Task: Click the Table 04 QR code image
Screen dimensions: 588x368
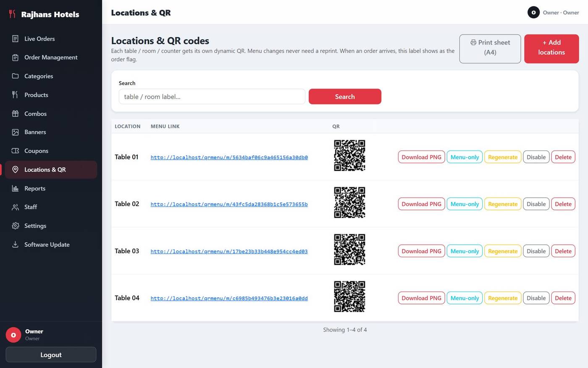Action: 349,297
